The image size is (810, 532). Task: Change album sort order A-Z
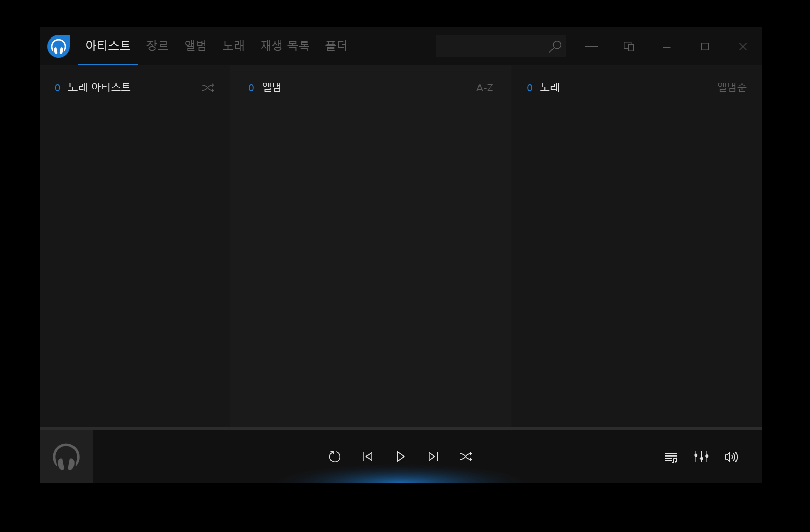[485, 88]
